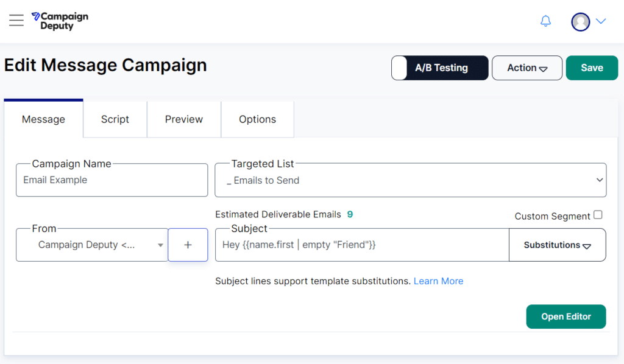Expand the Targeted List dropdown
Image resolution: width=624 pixels, height=364 pixels.
pos(411,180)
